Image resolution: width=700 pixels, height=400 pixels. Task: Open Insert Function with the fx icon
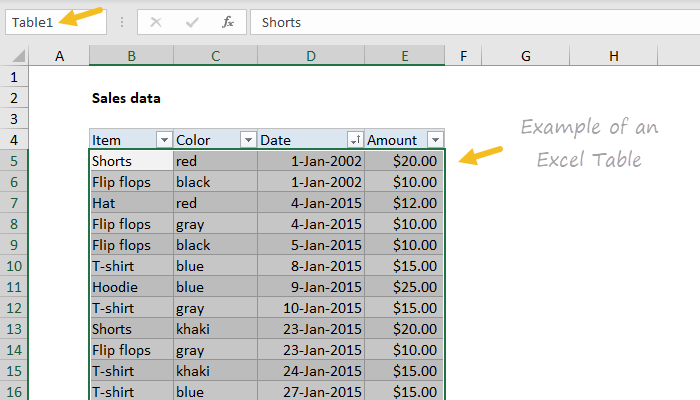228,22
